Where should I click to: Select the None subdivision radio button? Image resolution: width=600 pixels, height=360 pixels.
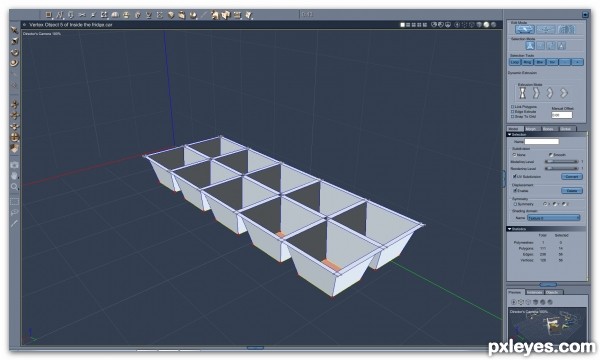(514, 155)
